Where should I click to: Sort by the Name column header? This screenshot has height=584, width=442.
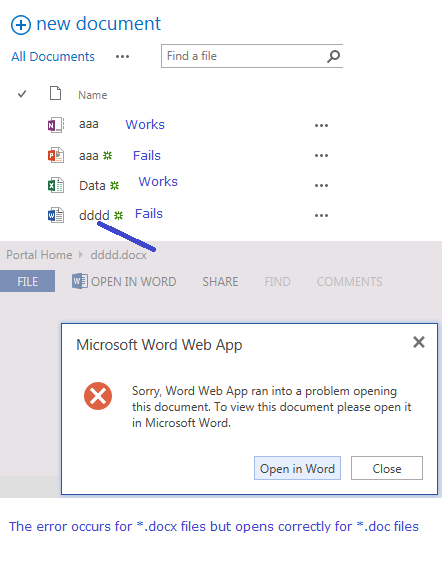(92, 95)
